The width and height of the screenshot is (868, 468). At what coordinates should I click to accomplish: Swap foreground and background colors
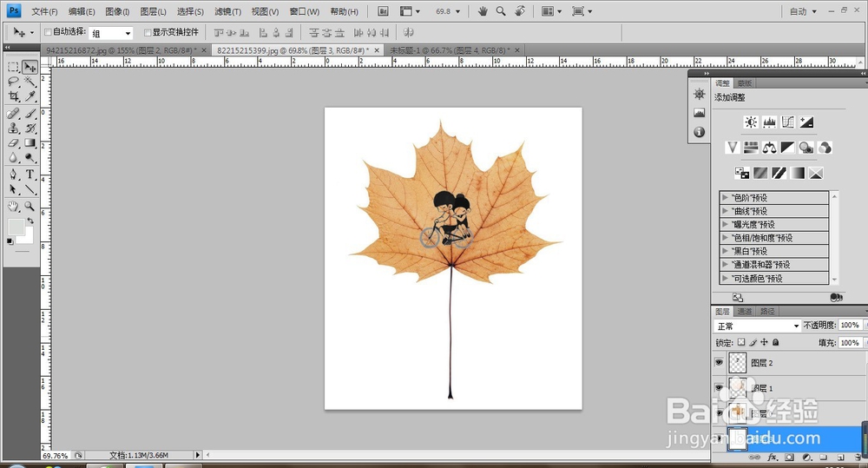coord(31,221)
